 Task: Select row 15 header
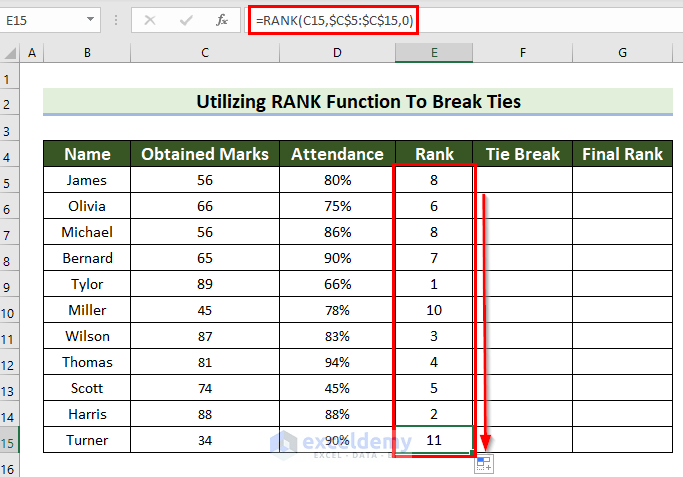(x=10, y=440)
